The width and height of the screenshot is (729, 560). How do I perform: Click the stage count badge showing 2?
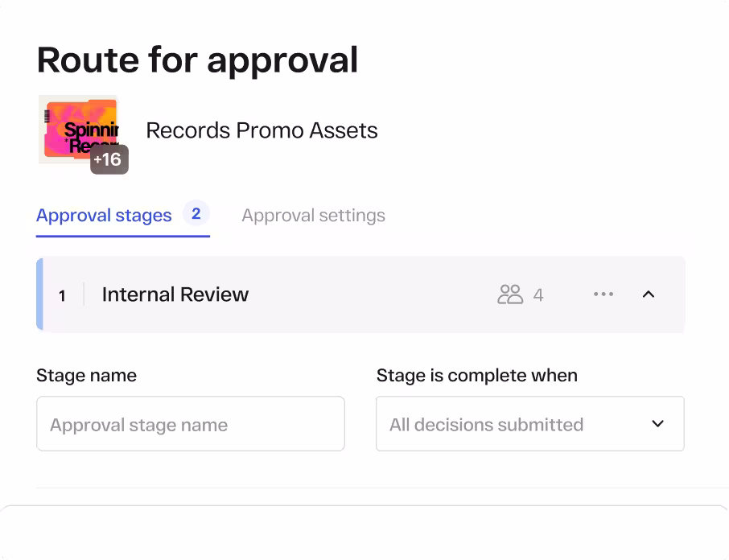click(x=196, y=214)
